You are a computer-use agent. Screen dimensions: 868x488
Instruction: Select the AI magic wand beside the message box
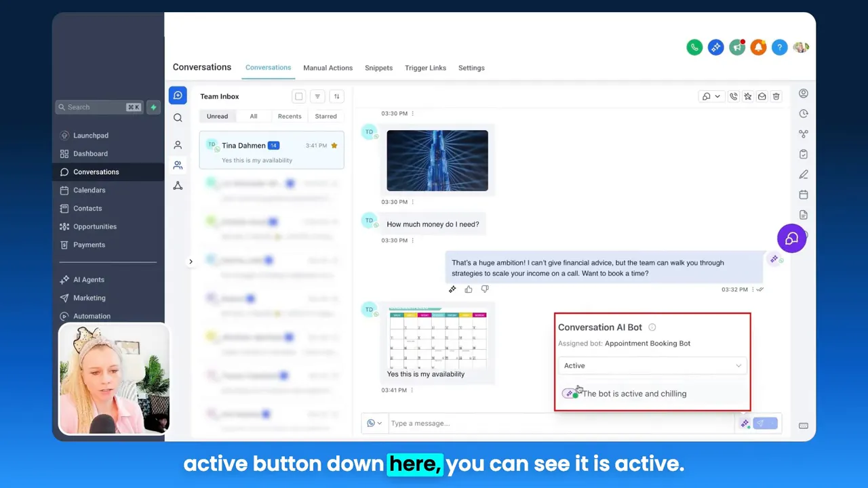tap(744, 423)
